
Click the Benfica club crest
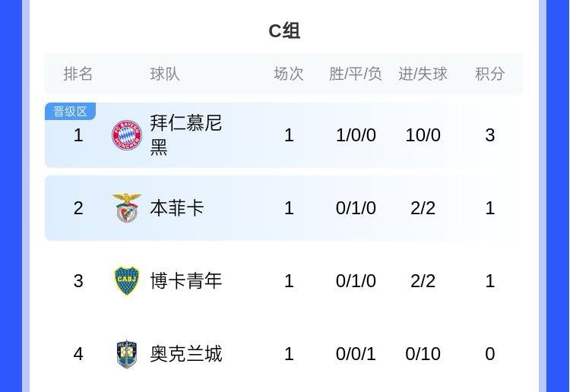click(127, 208)
